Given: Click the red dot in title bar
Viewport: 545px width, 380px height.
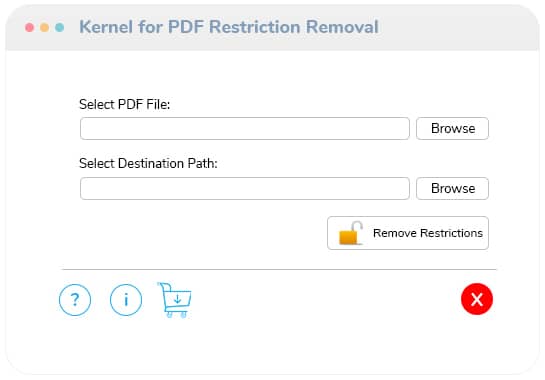Looking at the screenshot, I should [x=30, y=27].
